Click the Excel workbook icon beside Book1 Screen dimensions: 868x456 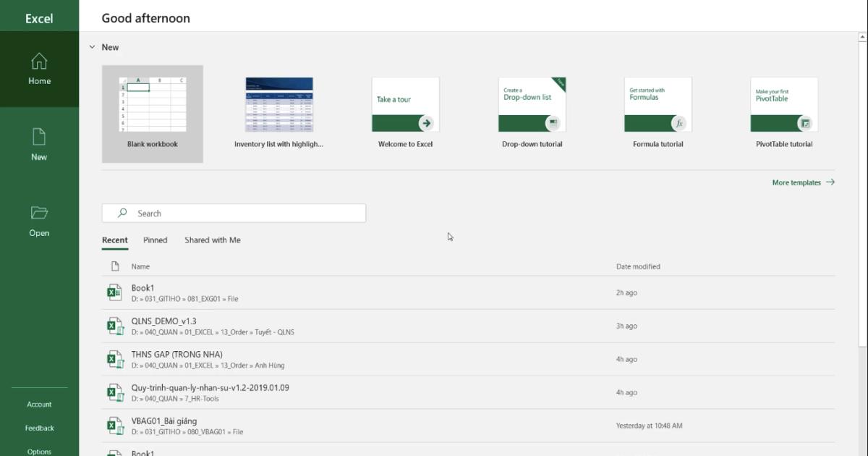pyautogui.click(x=116, y=292)
